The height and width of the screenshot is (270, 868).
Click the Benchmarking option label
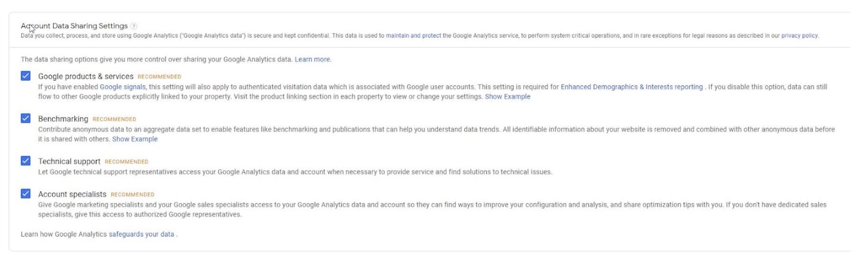click(63, 119)
